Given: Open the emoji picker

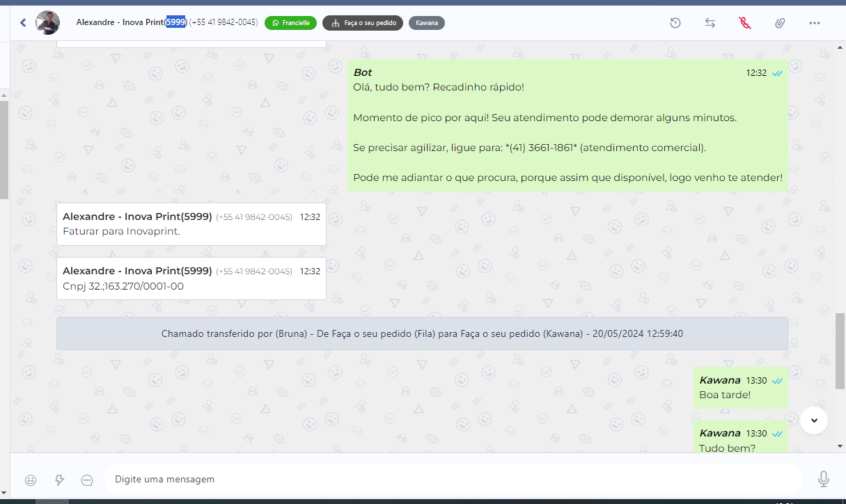Looking at the screenshot, I should (x=31, y=480).
